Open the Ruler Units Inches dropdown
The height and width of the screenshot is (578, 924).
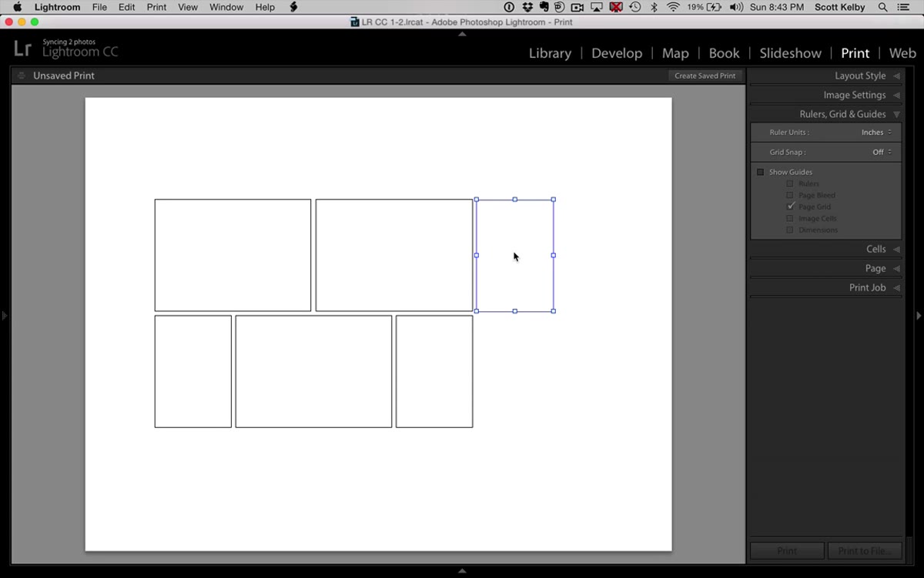876,133
